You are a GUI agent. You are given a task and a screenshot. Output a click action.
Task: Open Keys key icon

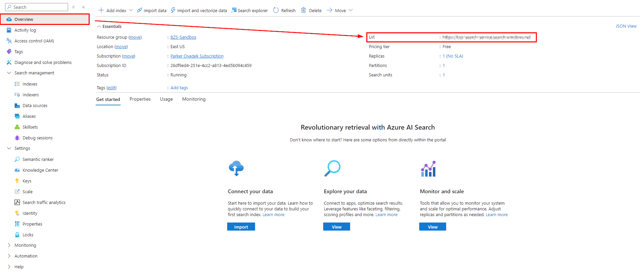pyautogui.click(x=17, y=181)
